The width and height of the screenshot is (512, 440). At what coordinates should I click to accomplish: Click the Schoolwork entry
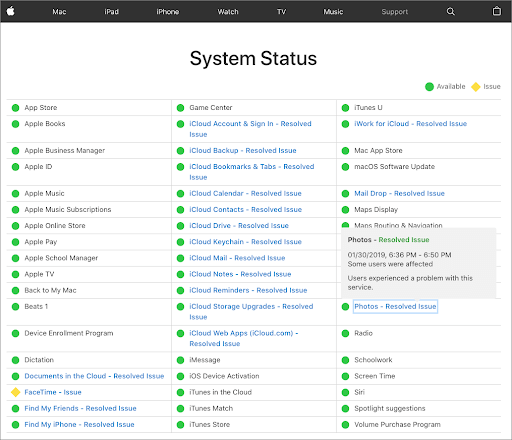tap(373, 360)
